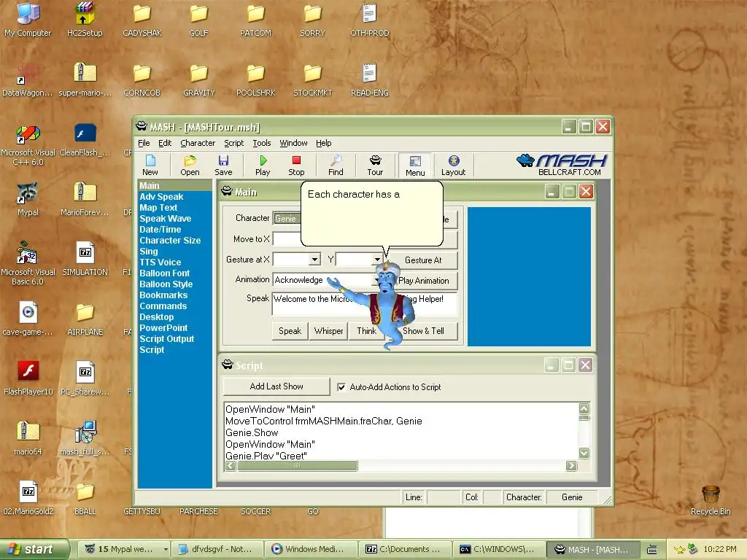Open the Help menu
This screenshot has width=747, height=560.
323,143
